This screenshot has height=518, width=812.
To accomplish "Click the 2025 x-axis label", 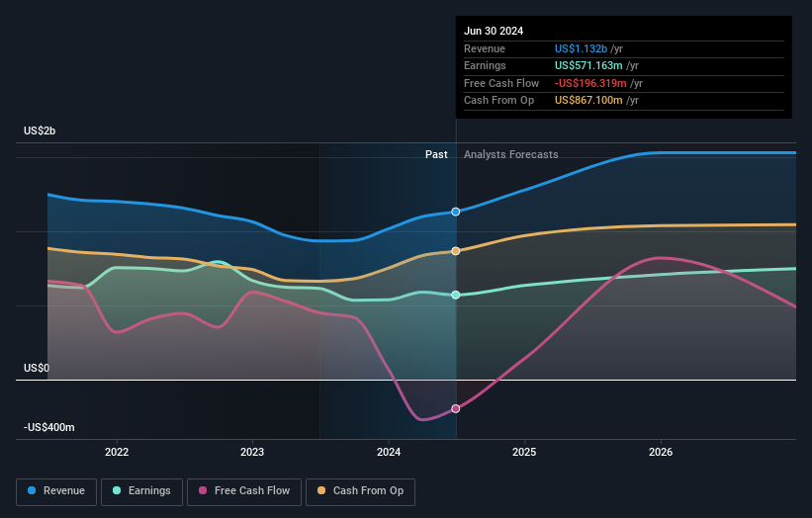I will [524, 453].
